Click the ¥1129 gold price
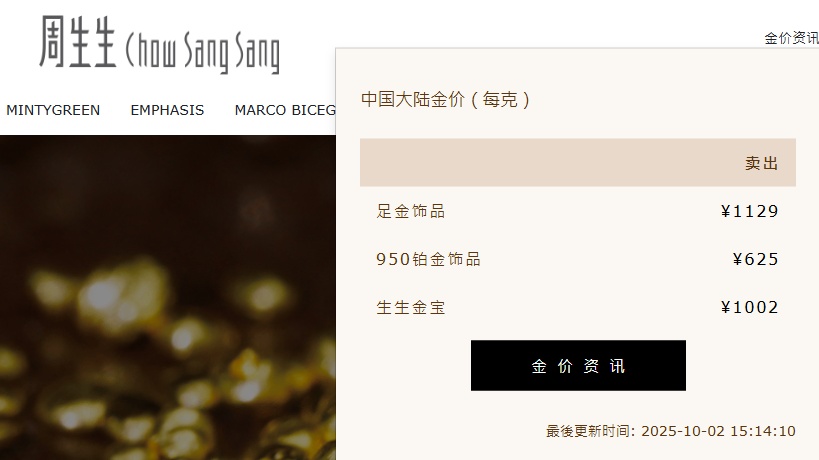The width and height of the screenshot is (819, 460). pyautogui.click(x=750, y=211)
